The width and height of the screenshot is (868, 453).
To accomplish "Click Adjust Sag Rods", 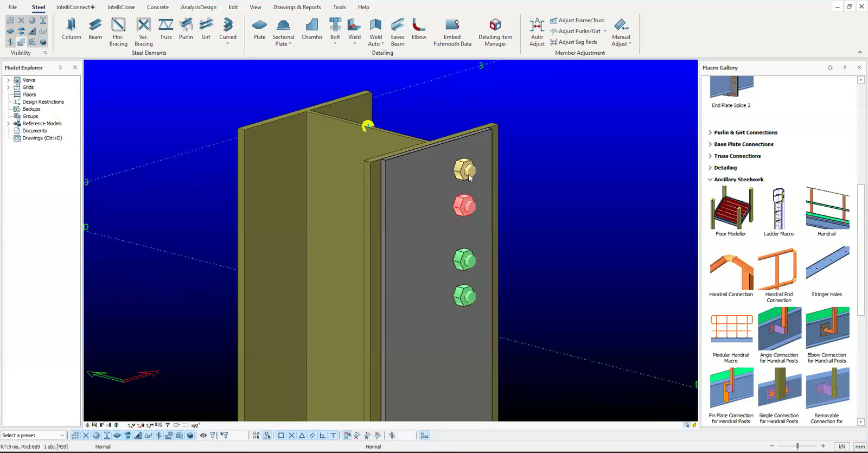I will coord(573,42).
